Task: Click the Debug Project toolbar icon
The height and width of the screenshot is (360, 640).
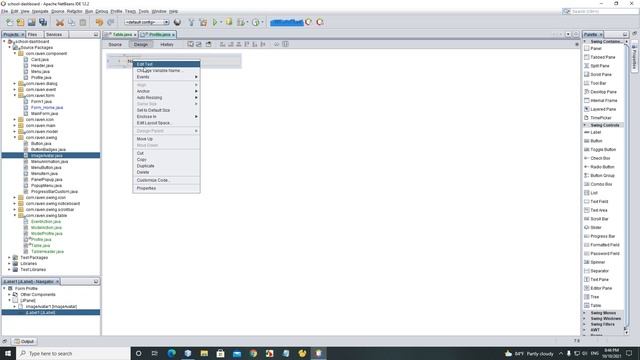Action: pyautogui.click(x=229, y=22)
